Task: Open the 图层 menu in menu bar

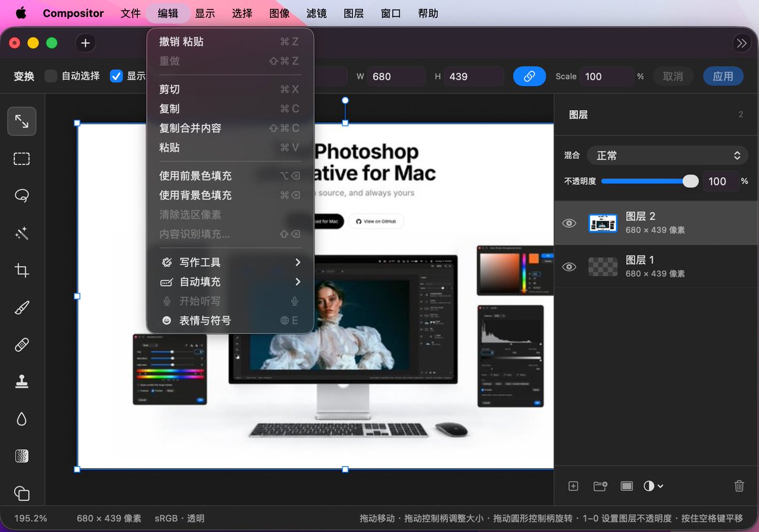Action: pos(354,13)
